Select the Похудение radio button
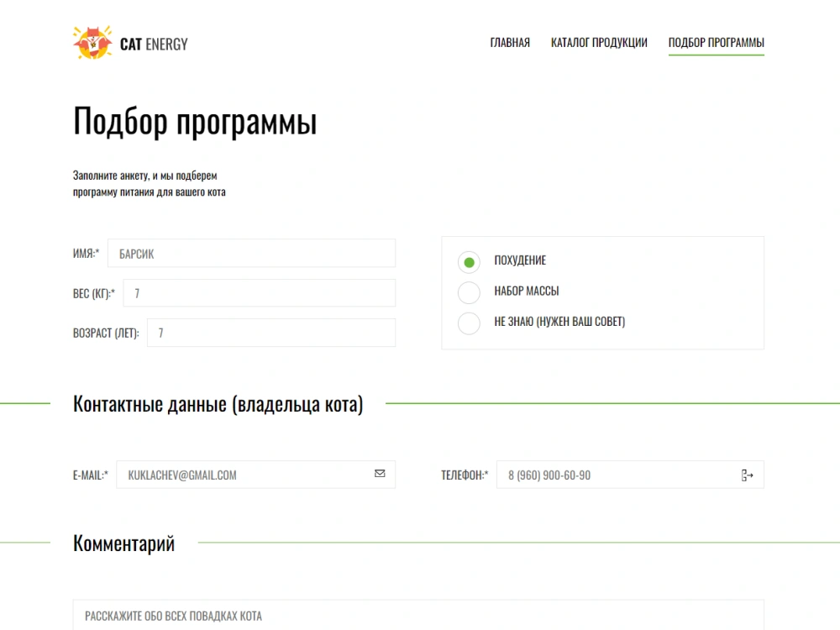The height and width of the screenshot is (630, 840). 469,262
